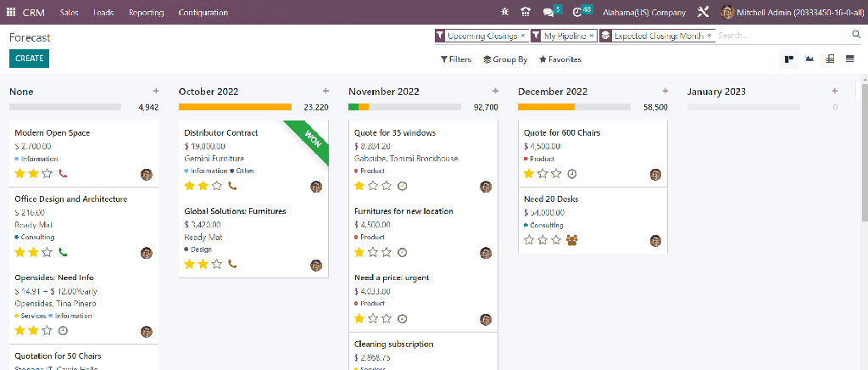868x370 pixels.
Task: Open the debug bug icon
Action: pos(505,12)
